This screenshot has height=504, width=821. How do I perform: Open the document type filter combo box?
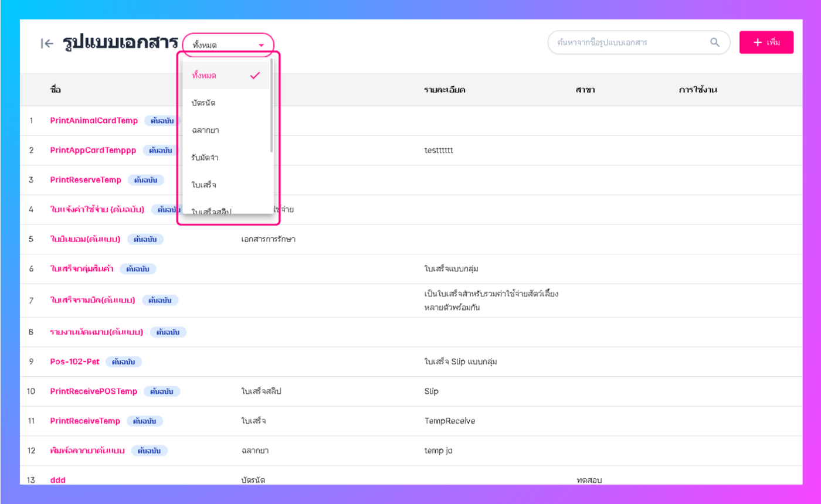click(x=228, y=45)
